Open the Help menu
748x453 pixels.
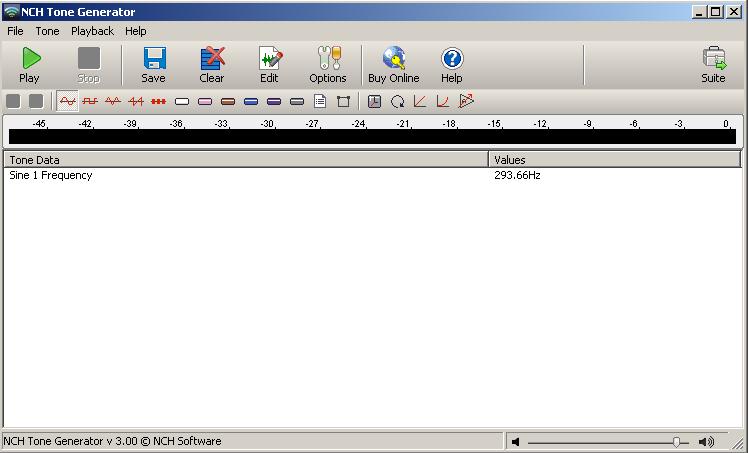point(135,31)
